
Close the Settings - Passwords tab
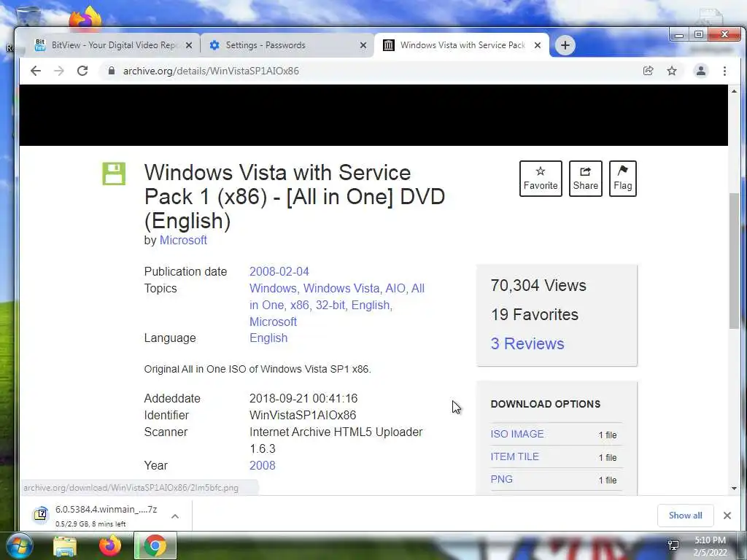pos(363,45)
